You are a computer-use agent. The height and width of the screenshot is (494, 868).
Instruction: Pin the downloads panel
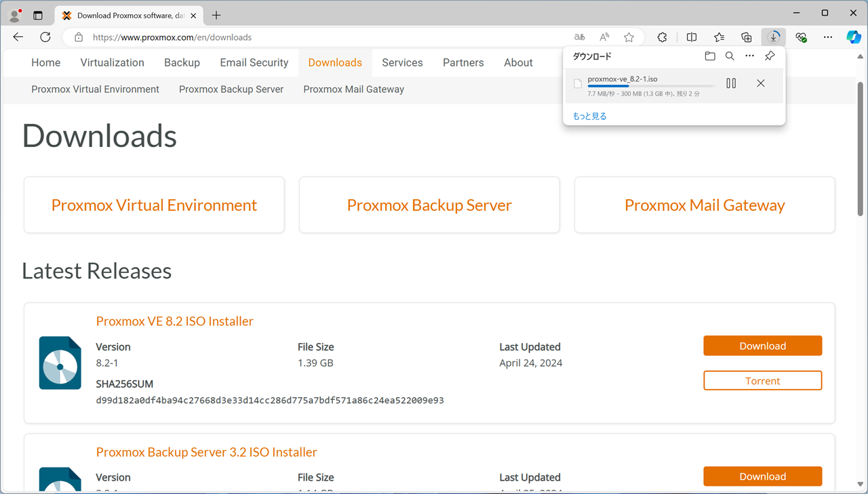tap(770, 56)
